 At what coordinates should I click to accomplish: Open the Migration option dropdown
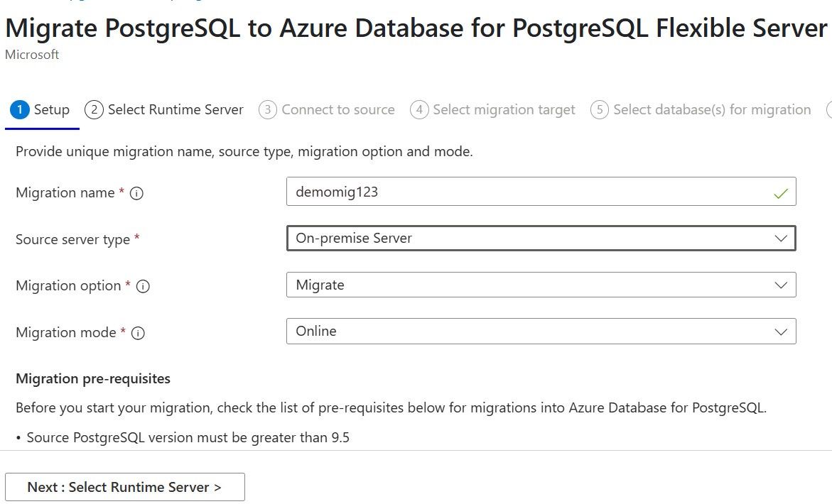(540, 285)
